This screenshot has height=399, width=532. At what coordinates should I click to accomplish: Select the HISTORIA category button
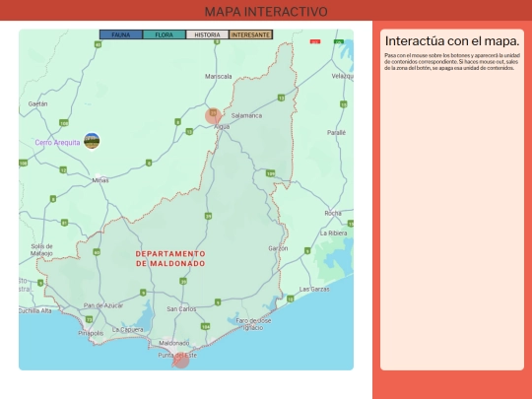[x=207, y=34]
